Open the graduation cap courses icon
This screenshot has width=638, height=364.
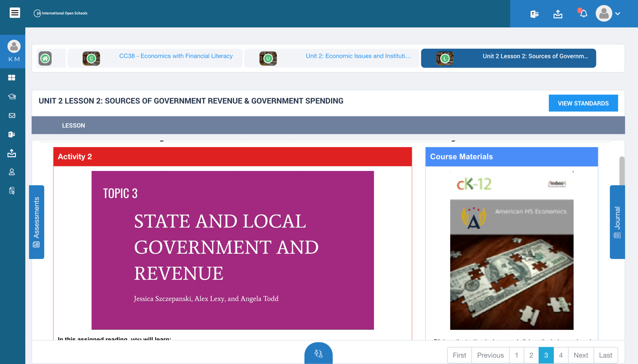(12, 97)
